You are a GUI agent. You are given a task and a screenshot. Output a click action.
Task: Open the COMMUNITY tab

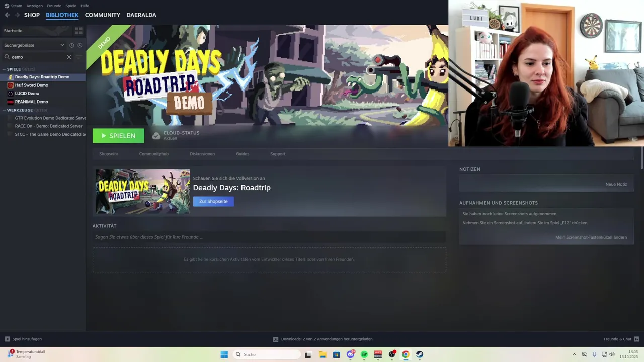[x=103, y=15]
